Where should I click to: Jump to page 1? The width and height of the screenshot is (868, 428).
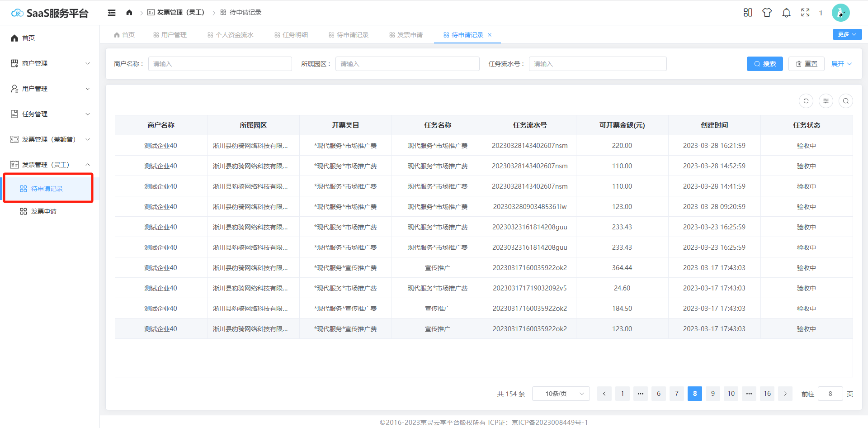coord(623,394)
